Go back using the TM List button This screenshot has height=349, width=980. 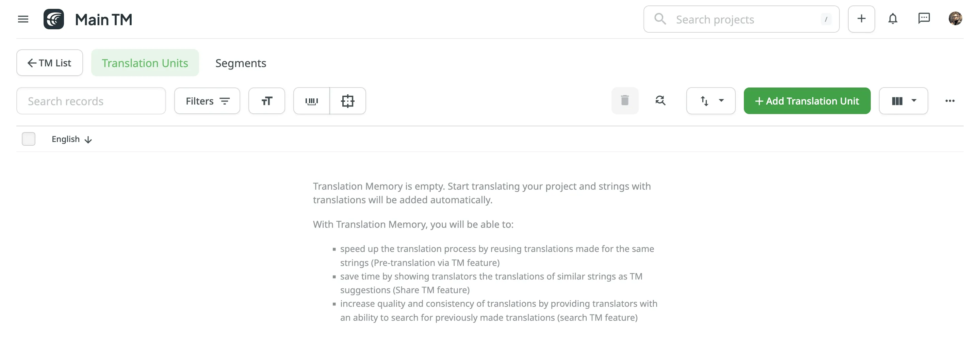click(49, 62)
